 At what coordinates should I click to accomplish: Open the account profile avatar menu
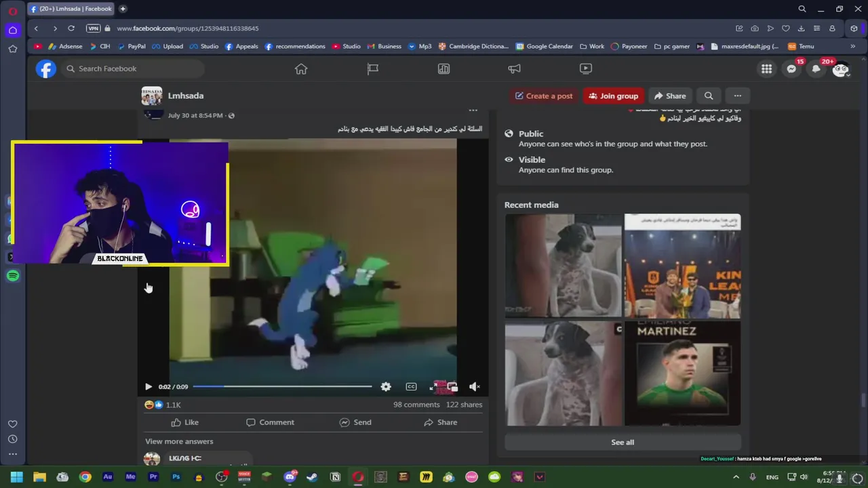pos(841,68)
